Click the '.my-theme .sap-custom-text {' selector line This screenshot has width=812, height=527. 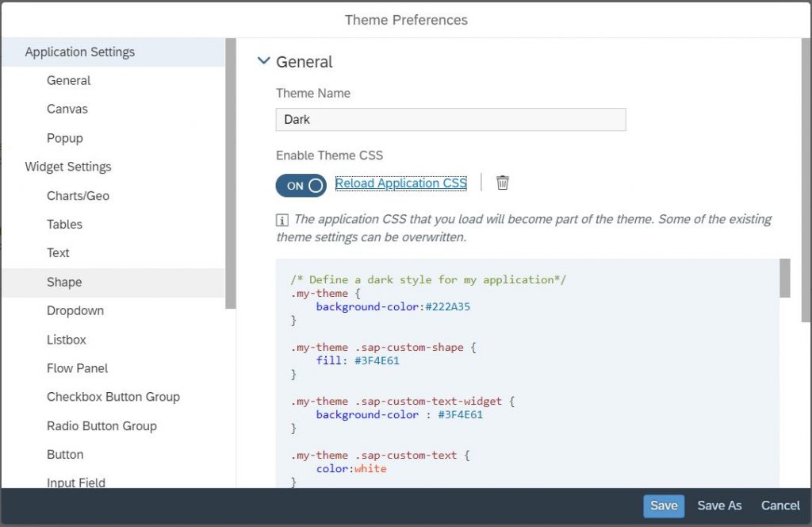380,455
